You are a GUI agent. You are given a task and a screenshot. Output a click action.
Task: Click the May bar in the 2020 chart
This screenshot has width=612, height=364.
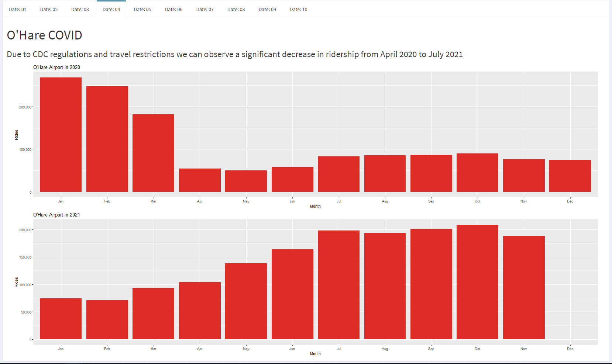pos(246,181)
